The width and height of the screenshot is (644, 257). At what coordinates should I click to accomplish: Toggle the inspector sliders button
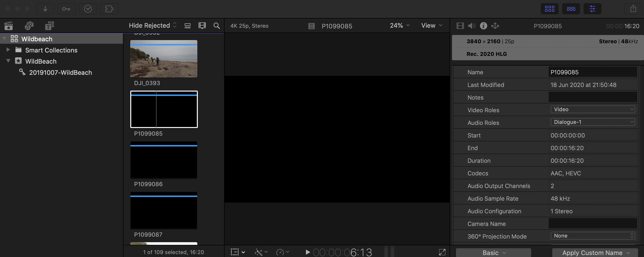(x=592, y=9)
